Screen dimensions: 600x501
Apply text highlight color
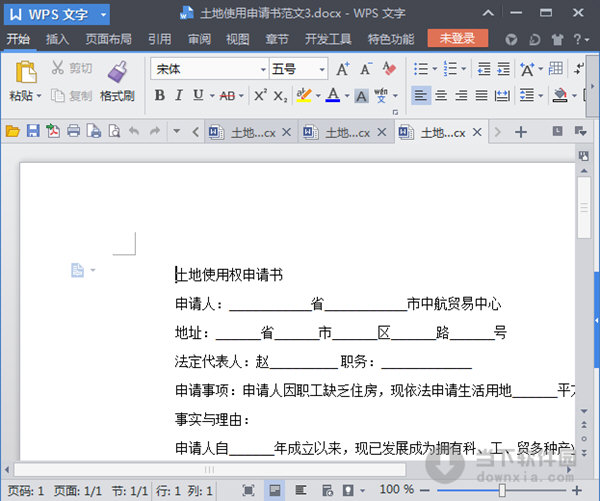[x=304, y=95]
